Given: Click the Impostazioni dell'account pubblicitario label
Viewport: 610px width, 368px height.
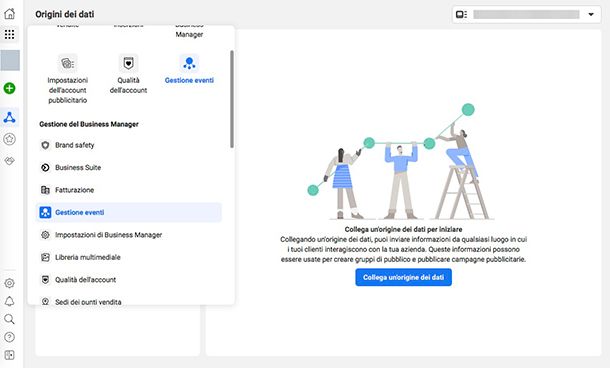Looking at the screenshot, I should click(x=68, y=90).
